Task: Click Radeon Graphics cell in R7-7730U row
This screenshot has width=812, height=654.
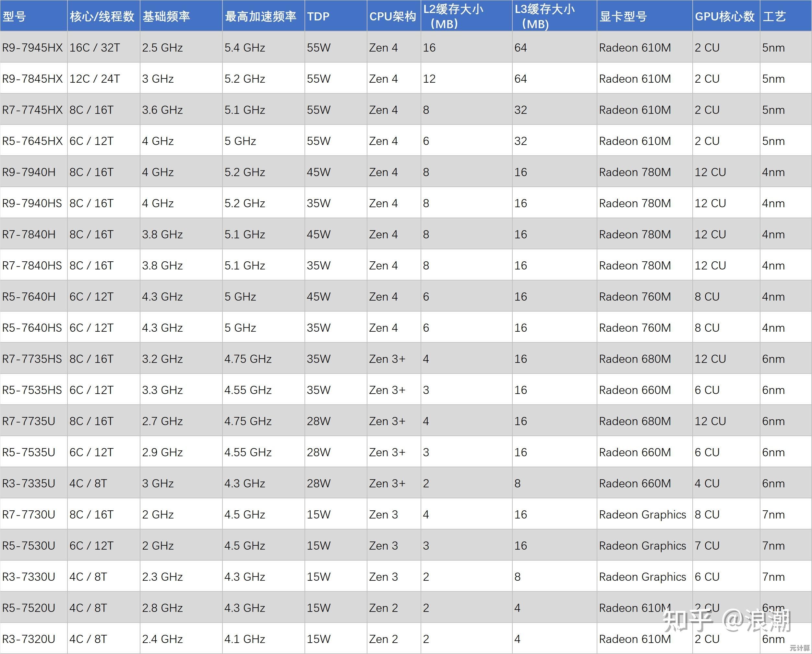Action: tap(642, 515)
